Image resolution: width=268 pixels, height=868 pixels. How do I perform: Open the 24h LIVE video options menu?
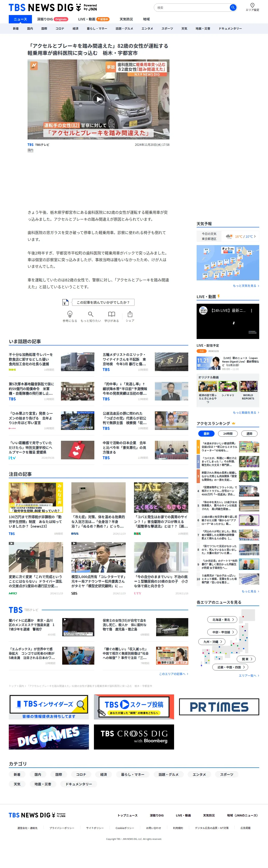(x=252, y=311)
